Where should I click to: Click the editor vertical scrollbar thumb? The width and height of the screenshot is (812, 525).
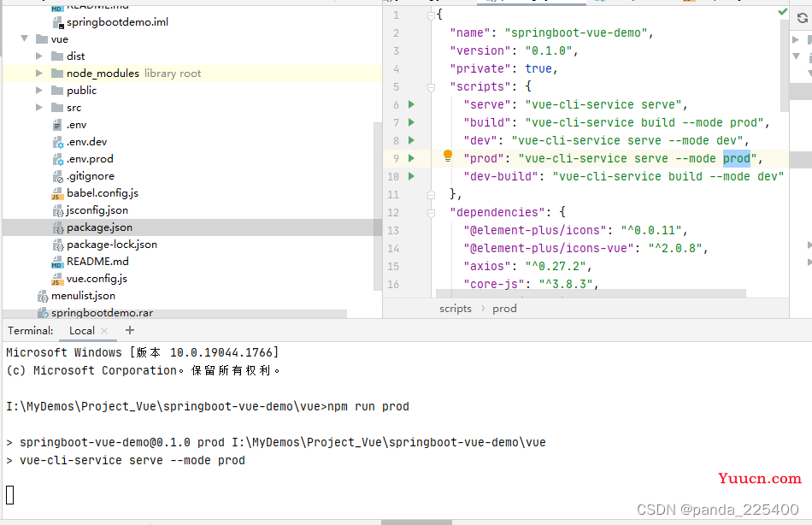point(784,67)
